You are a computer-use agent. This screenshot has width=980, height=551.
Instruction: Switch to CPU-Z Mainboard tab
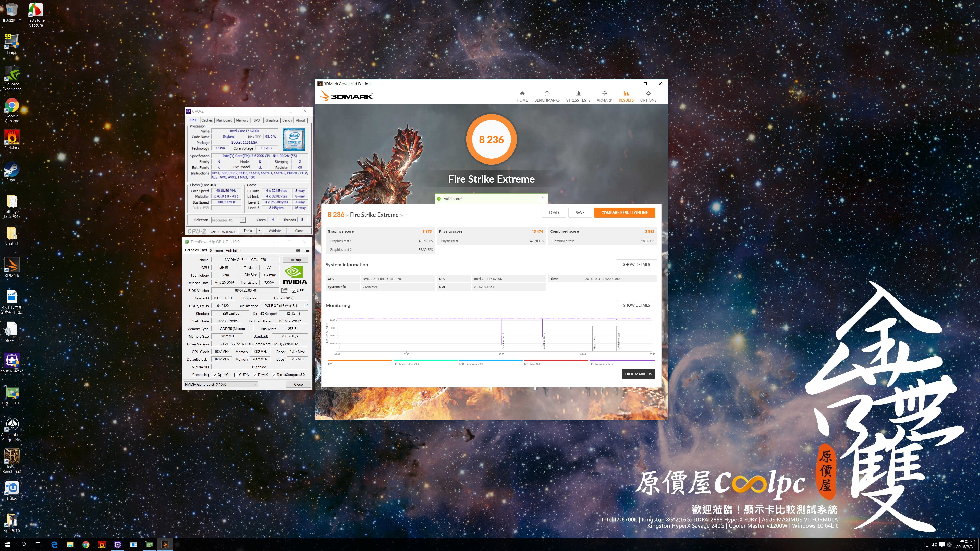[224, 120]
